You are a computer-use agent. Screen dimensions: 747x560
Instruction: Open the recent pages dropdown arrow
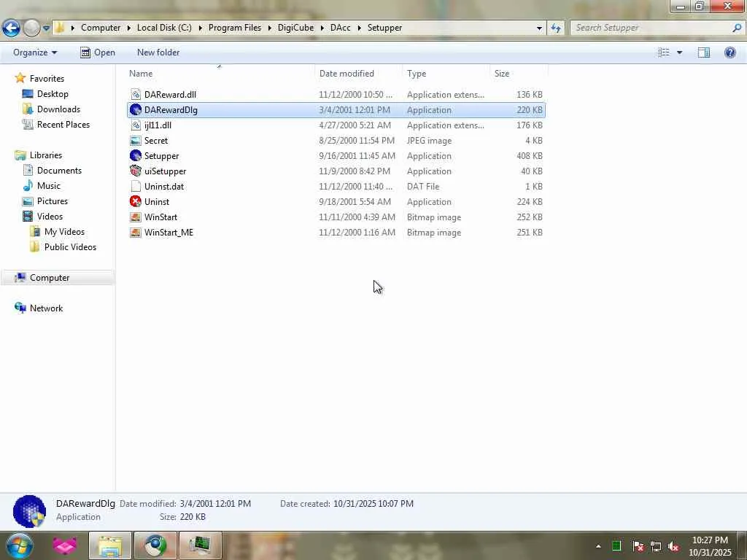point(46,28)
